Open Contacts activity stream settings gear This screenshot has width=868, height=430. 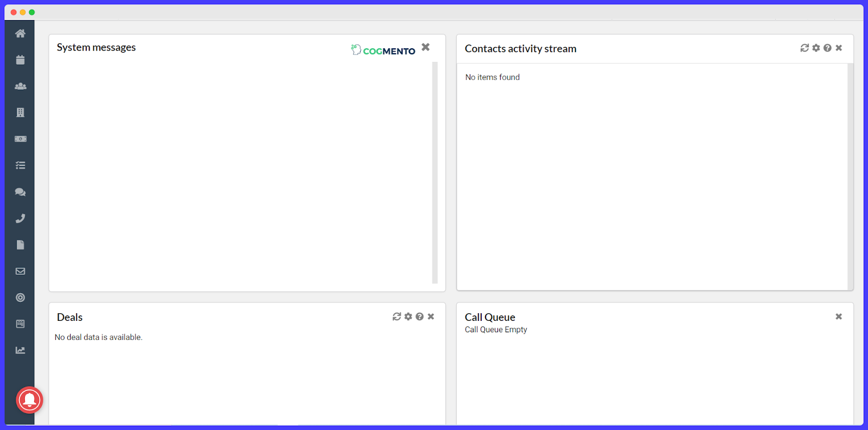tap(816, 48)
